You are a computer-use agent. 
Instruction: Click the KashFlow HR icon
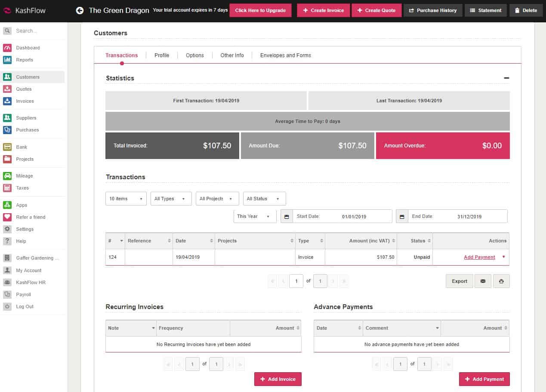7,282
